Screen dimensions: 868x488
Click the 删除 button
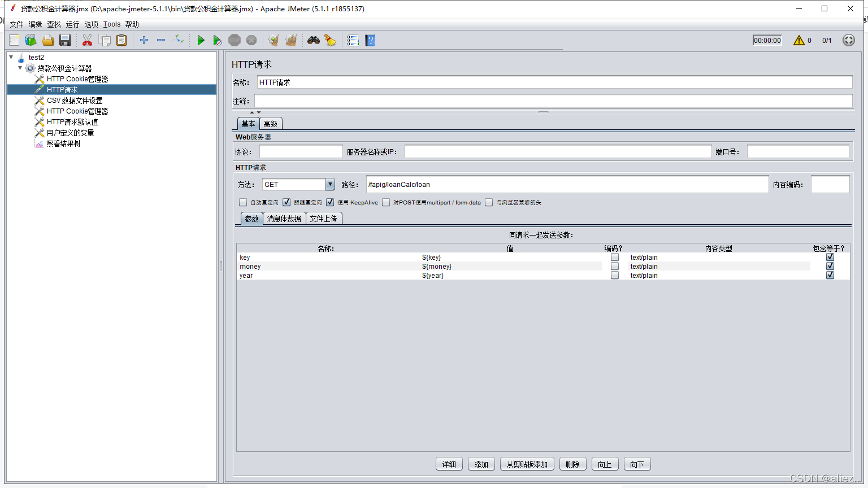point(573,464)
